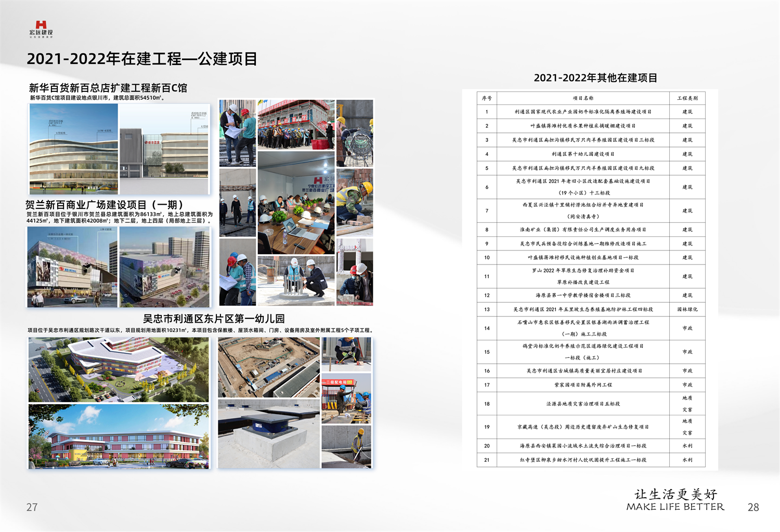Open the excavation site aerial photo

tap(269, 367)
